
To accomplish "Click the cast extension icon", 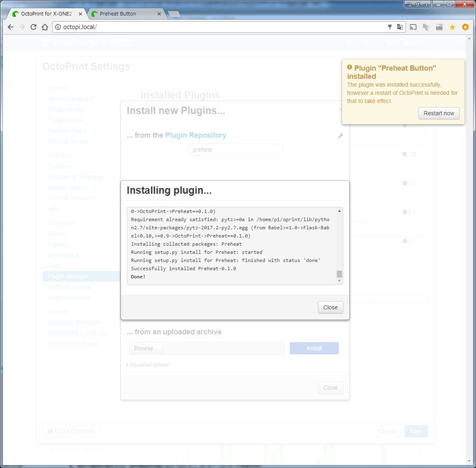I will click(x=413, y=27).
